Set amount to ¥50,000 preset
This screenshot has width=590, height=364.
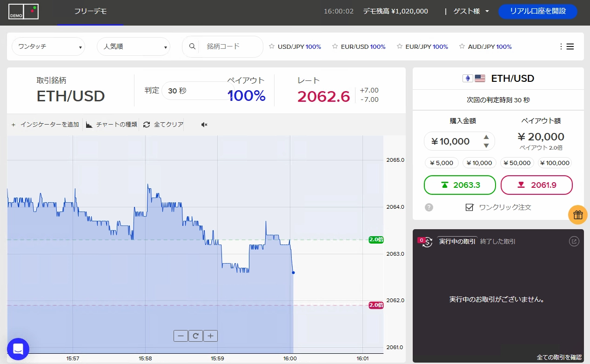[x=517, y=163]
